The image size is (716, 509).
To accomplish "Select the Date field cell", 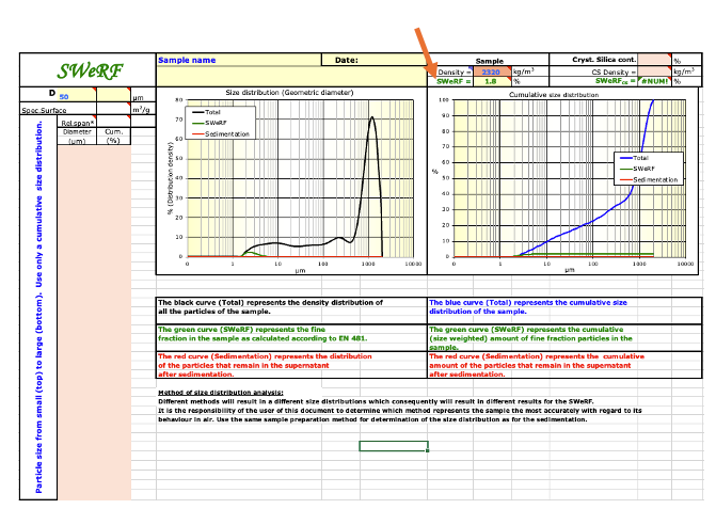I will [380, 60].
